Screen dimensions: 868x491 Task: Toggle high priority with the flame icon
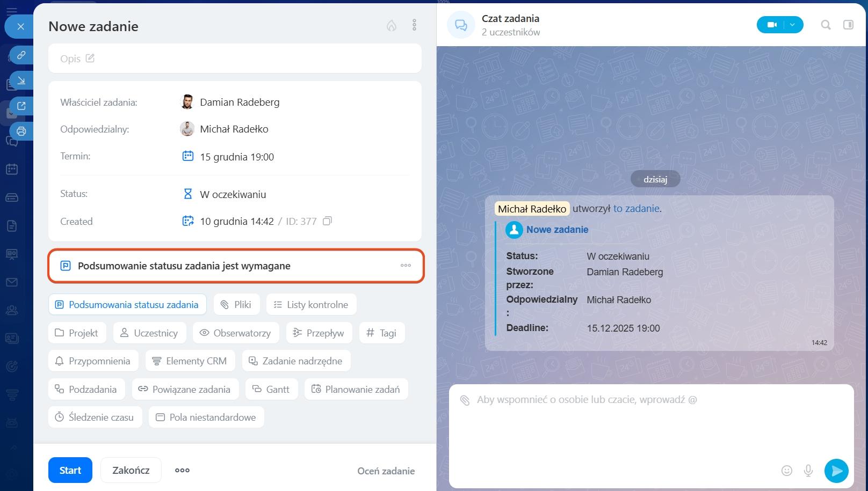pyautogui.click(x=392, y=25)
